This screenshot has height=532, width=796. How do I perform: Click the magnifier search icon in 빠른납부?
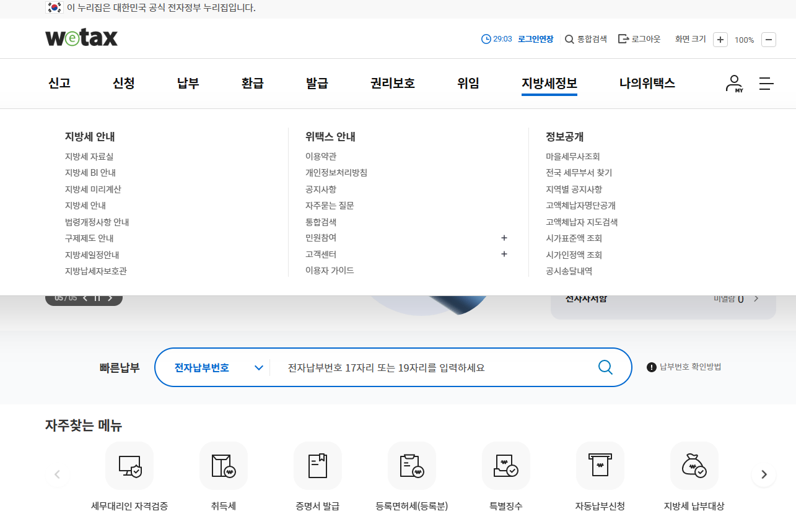[605, 367]
